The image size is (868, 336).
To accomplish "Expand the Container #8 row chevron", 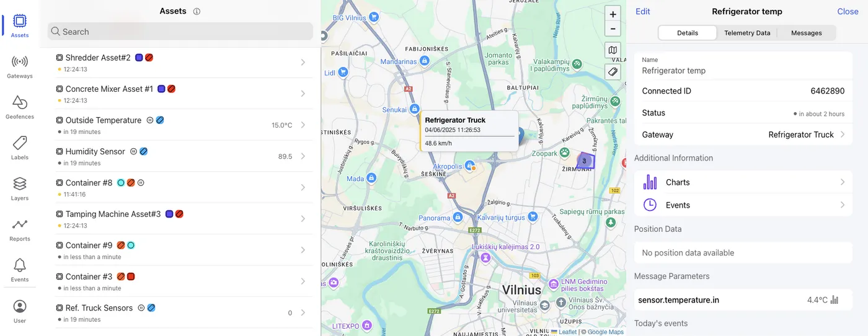I will (x=303, y=187).
